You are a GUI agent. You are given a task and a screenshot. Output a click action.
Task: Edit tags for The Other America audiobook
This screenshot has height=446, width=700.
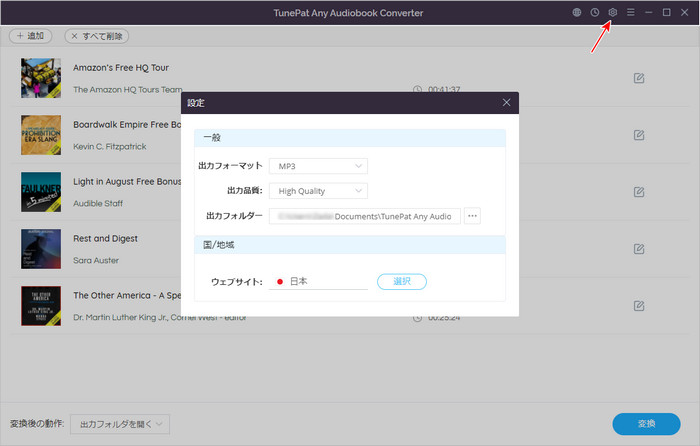pyautogui.click(x=639, y=306)
